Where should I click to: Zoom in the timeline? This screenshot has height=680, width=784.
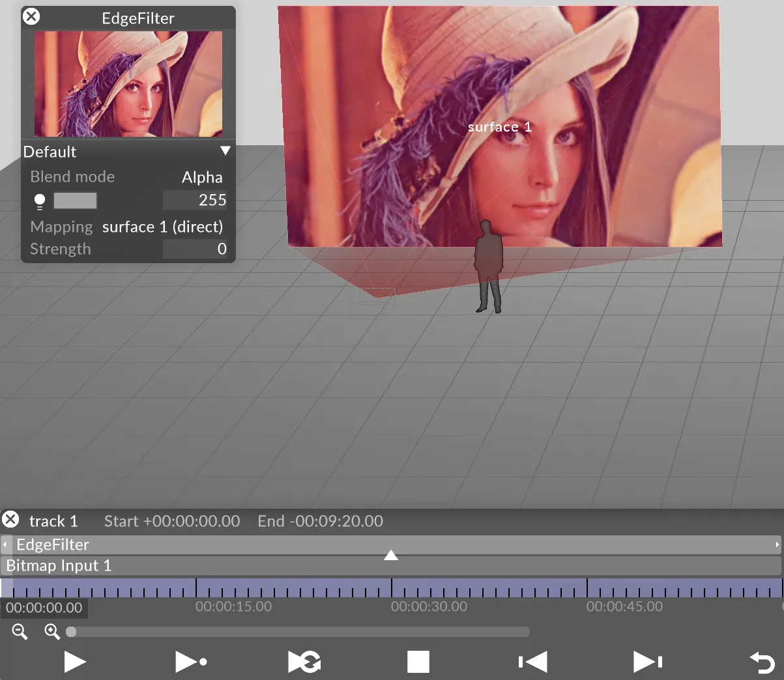coord(52,631)
